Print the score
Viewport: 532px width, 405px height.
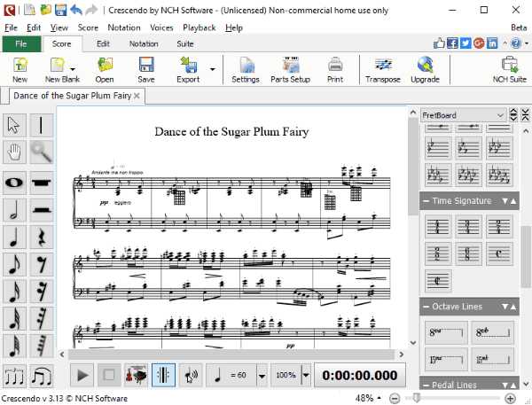pos(335,69)
